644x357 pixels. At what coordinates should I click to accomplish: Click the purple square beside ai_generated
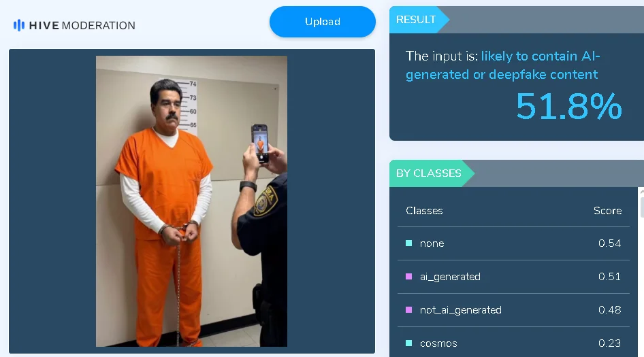coord(408,277)
